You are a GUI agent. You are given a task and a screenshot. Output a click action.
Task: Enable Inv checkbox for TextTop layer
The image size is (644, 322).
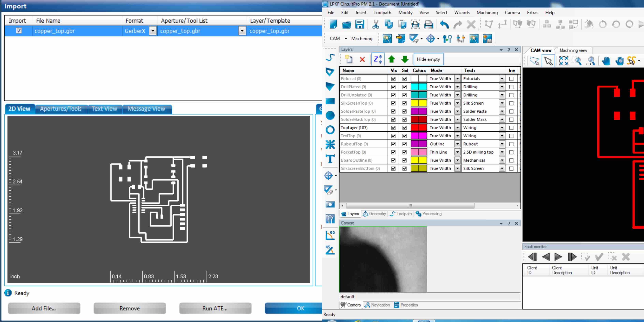[511, 136]
